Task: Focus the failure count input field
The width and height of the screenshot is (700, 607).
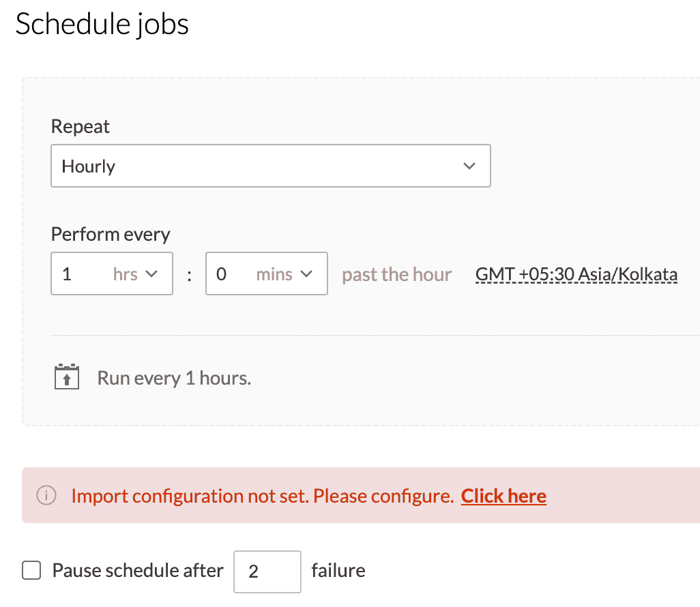Action: coord(267,571)
